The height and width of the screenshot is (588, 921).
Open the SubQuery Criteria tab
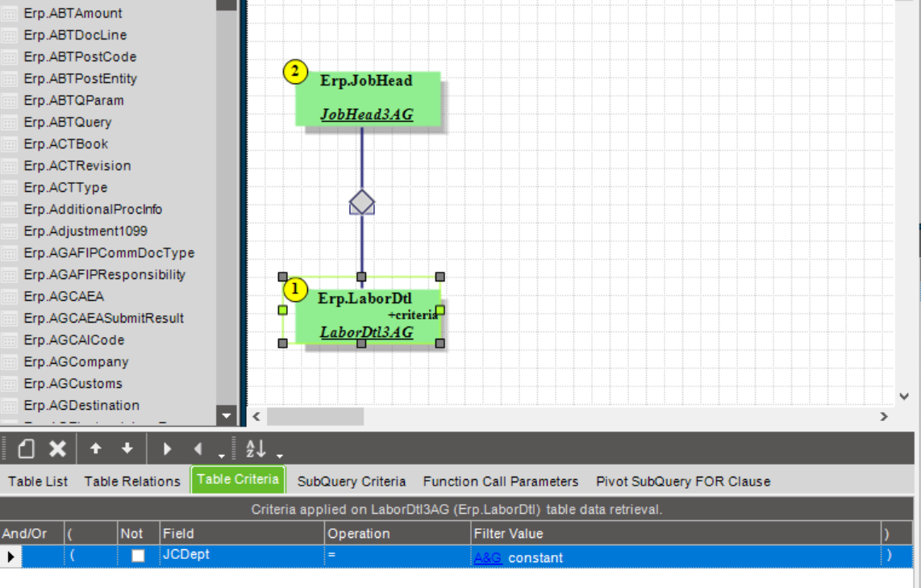(352, 481)
